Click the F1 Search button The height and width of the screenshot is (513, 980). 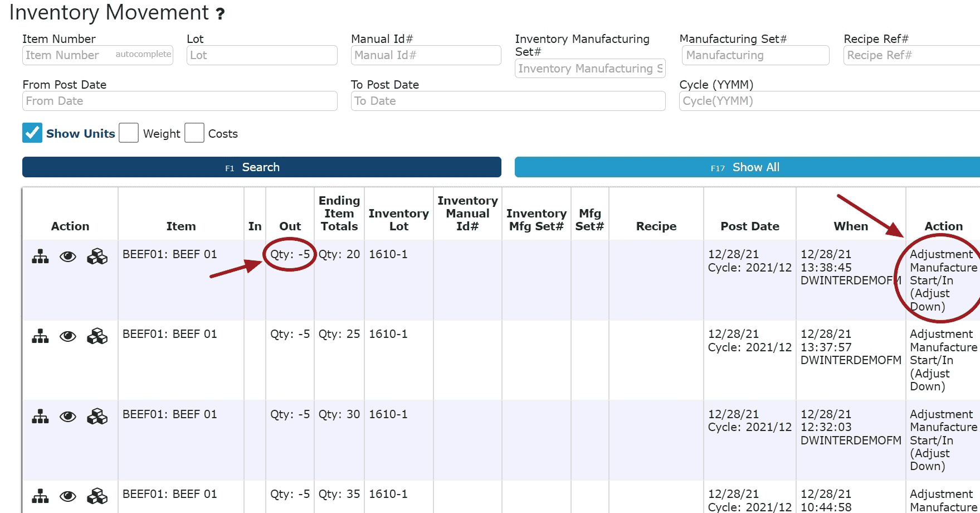coord(262,167)
